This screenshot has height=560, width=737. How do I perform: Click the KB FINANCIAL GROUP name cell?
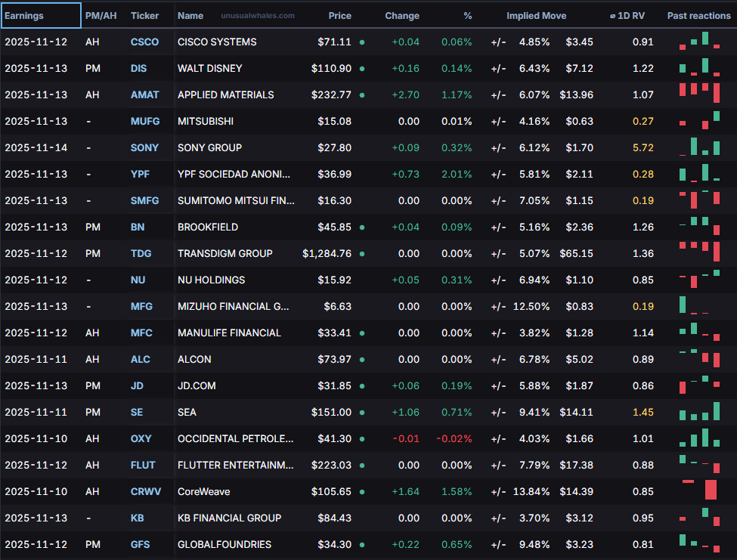pos(229,518)
